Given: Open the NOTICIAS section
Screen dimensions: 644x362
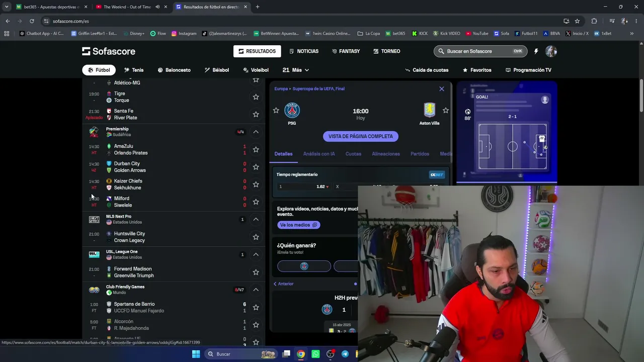Looking at the screenshot, I should point(304,51).
